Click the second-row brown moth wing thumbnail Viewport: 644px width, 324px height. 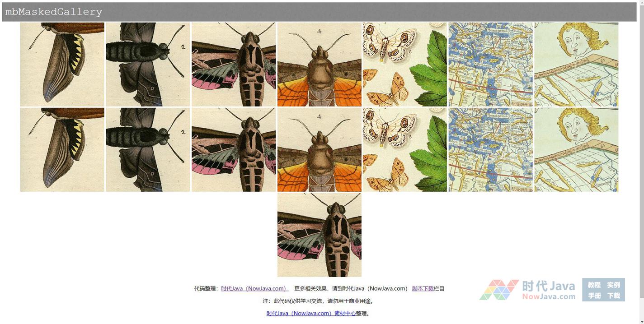click(62, 149)
